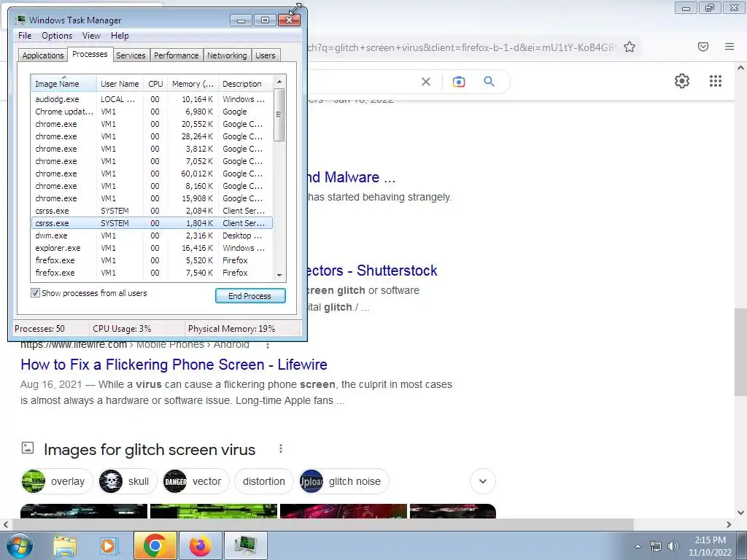
Task: Select firefox.exe using 7,540 K memory
Action: click(152, 273)
